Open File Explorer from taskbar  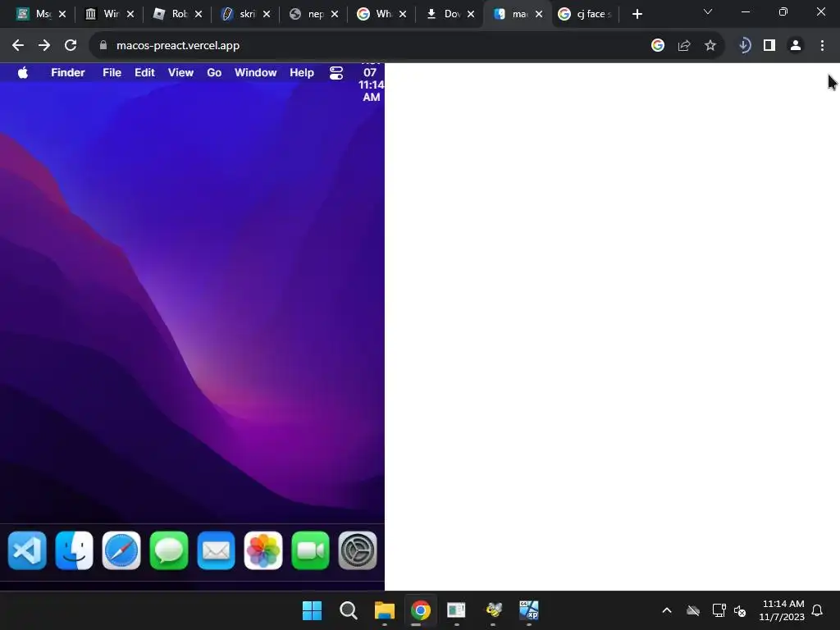[x=384, y=610]
